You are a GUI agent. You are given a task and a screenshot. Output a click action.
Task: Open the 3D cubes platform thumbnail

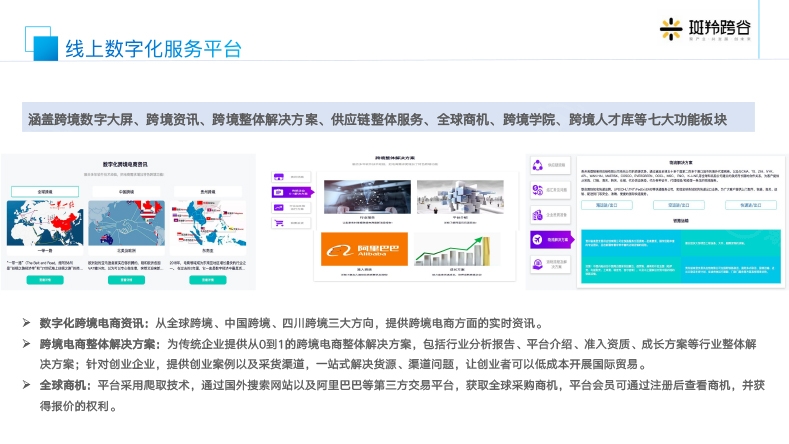coord(460,197)
